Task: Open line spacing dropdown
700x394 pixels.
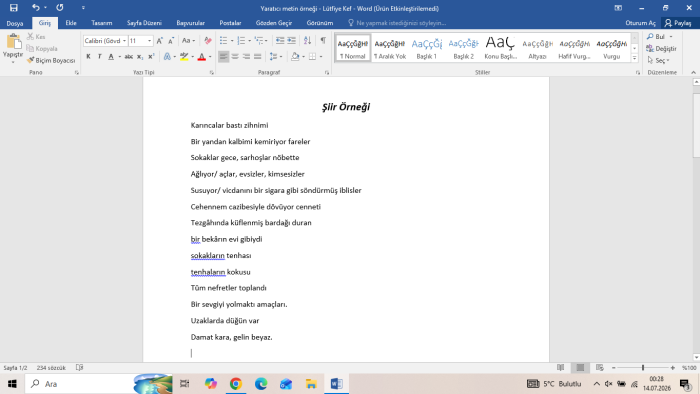Action: [x=280, y=57]
